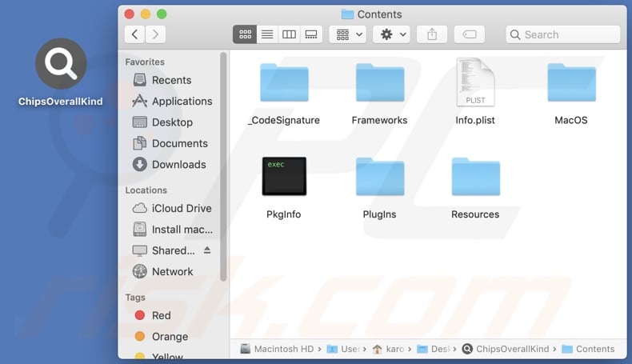This screenshot has height=364, width=632.
Task: Select the PlugIns folder icon
Action: coord(380,177)
